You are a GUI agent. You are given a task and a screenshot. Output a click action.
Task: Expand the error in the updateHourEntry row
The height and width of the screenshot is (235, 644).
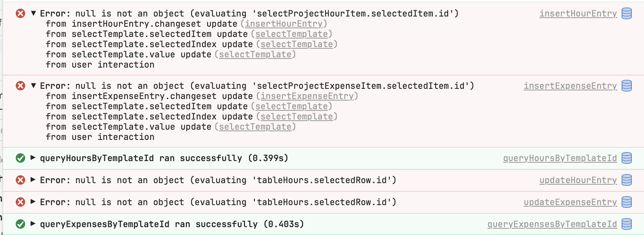tap(33, 180)
